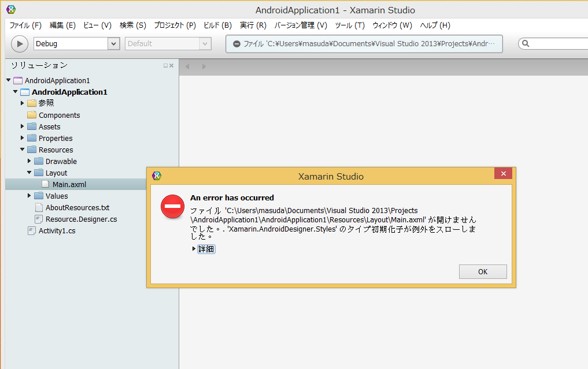The height and width of the screenshot is (369, 588).
Task: Click the Run play button in toolbar
Action: coord(20,44)
